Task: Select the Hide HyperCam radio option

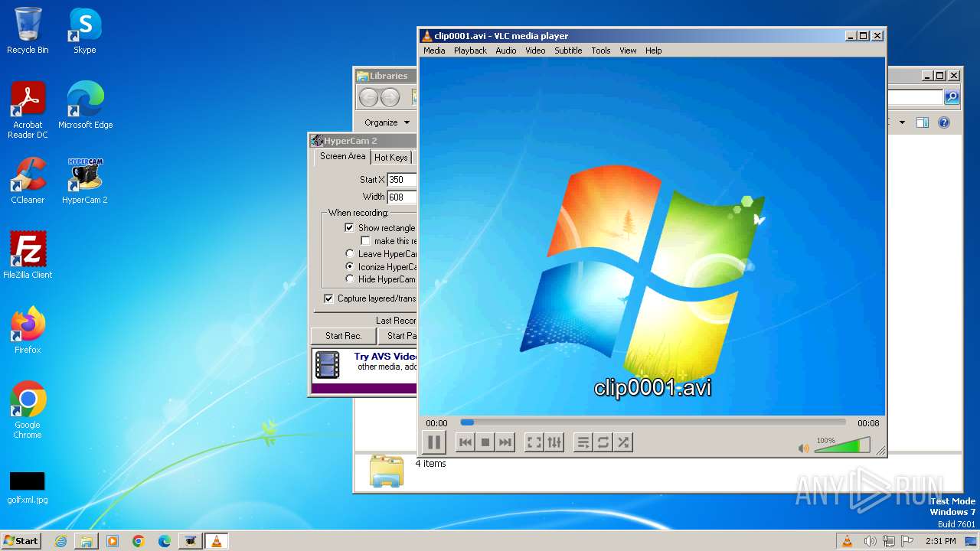Action: tap(350, 279)
